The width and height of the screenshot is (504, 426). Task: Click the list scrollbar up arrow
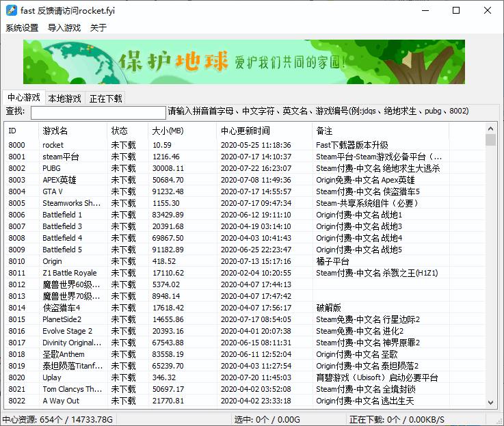coord(490,129)
